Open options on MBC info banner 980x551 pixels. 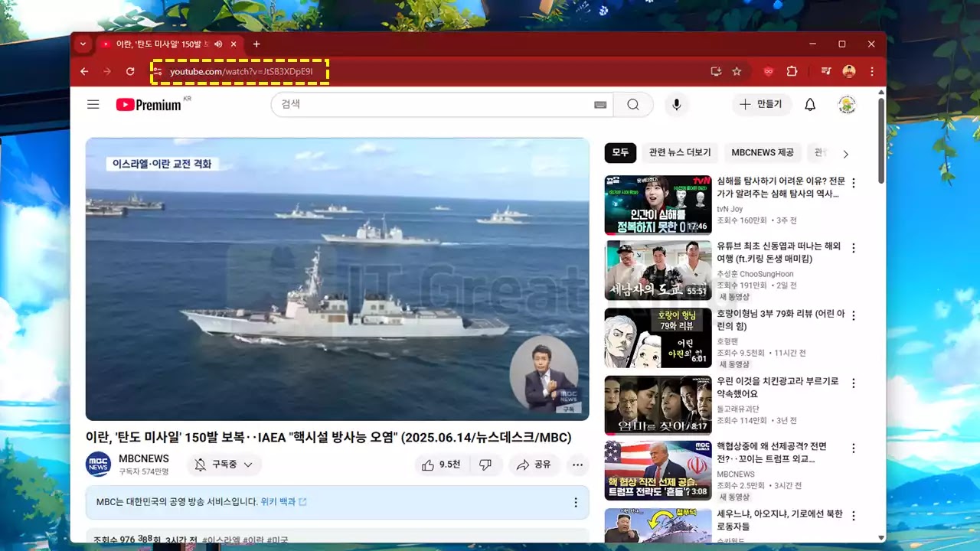(576, 502)
